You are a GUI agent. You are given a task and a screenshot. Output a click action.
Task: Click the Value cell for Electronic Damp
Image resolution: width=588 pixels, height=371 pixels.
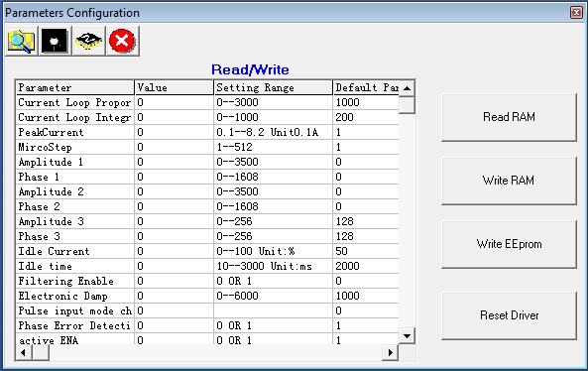click(174, 296)
